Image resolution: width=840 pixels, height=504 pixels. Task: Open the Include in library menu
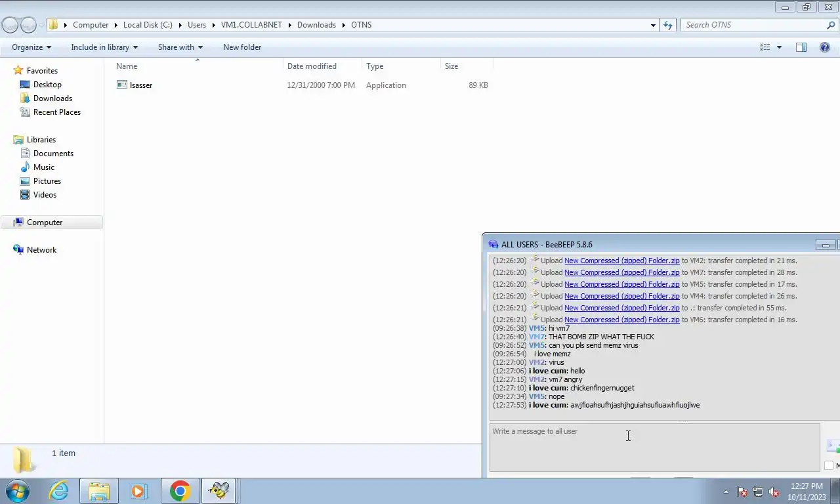tap(104, 47)
